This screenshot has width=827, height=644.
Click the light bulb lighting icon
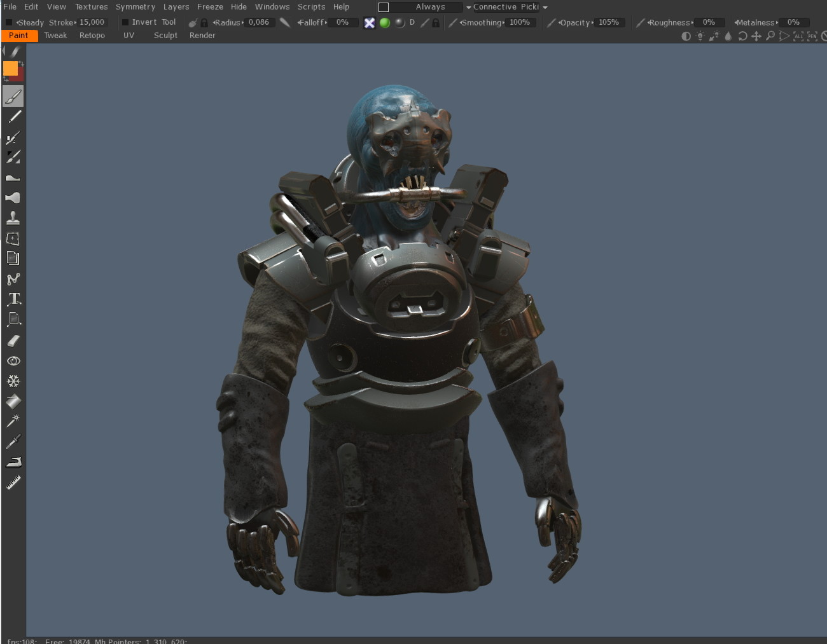click(x=700, y=36)
